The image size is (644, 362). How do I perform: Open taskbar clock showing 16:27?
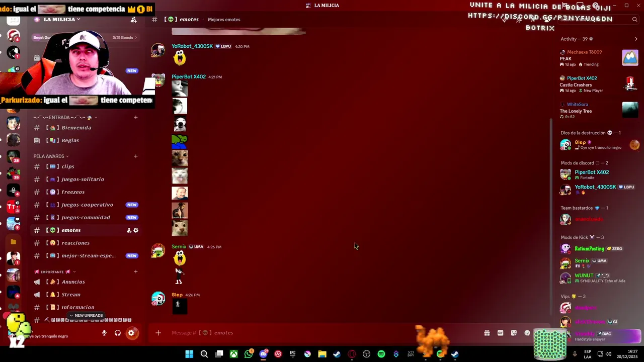tap(627, 354)
